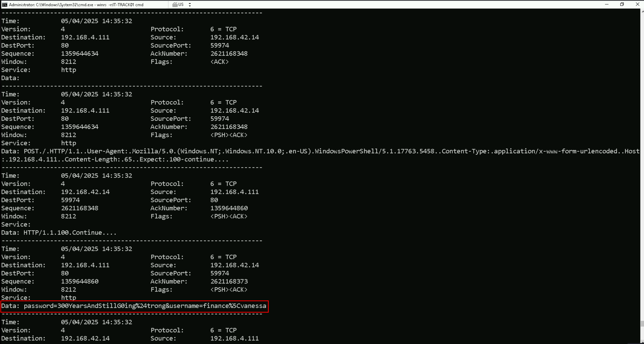The width and height of the screenshot is (644, 344).
Task: Click the cmd.exe icon in title bar
Action: (x=4, y=5)
